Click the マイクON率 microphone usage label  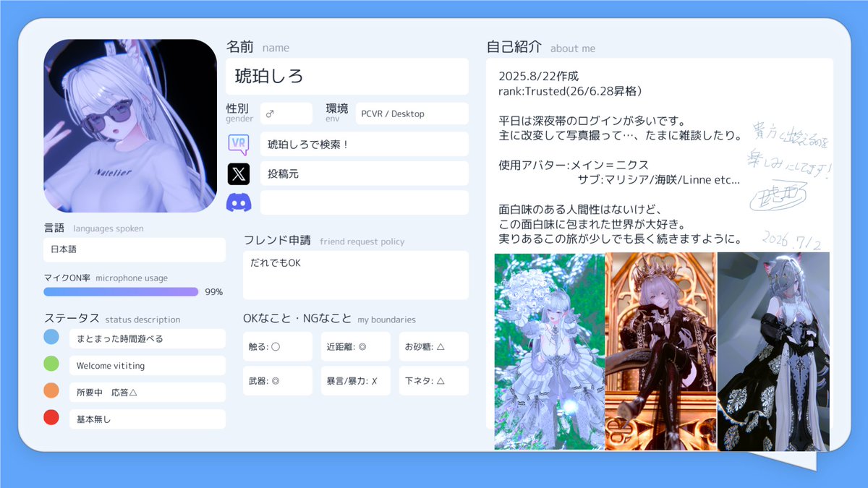point(106,278)
